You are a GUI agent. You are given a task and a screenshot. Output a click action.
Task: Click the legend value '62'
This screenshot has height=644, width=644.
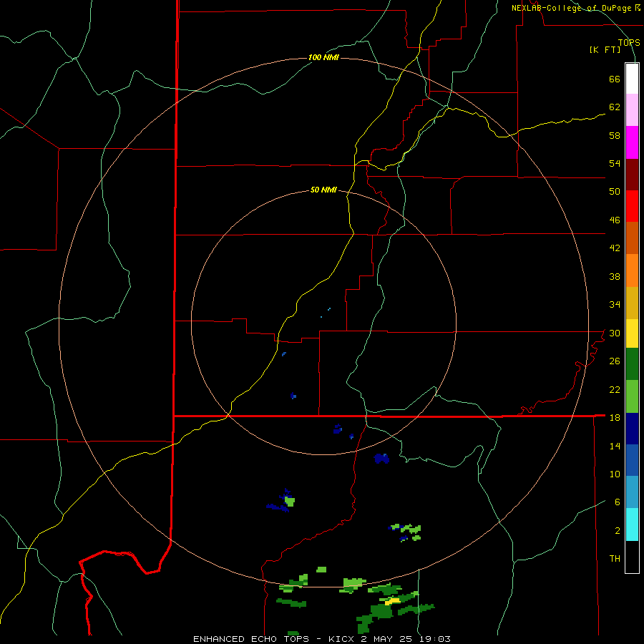click(x=615, y=107)
